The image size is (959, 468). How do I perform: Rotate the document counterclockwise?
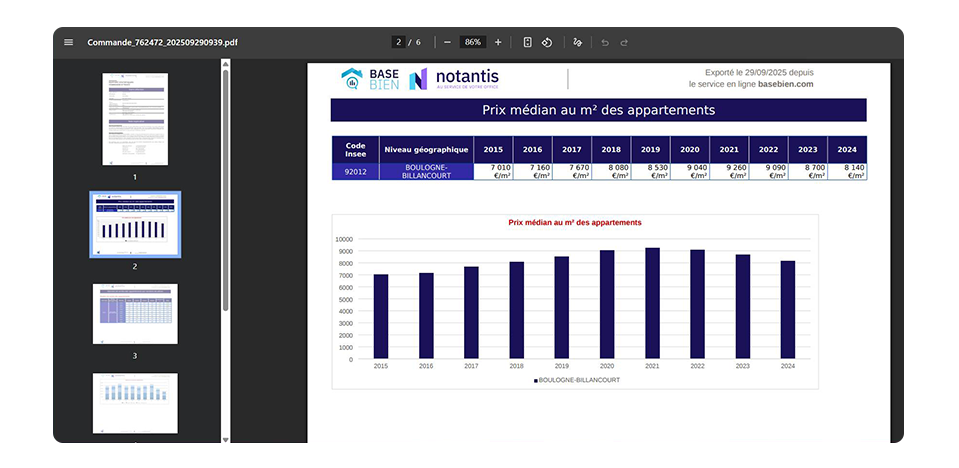[547, 43]
